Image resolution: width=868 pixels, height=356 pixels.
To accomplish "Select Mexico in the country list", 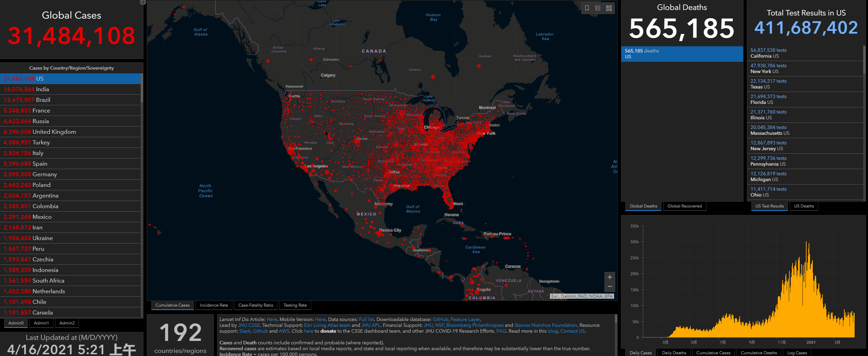I will 70,217.
